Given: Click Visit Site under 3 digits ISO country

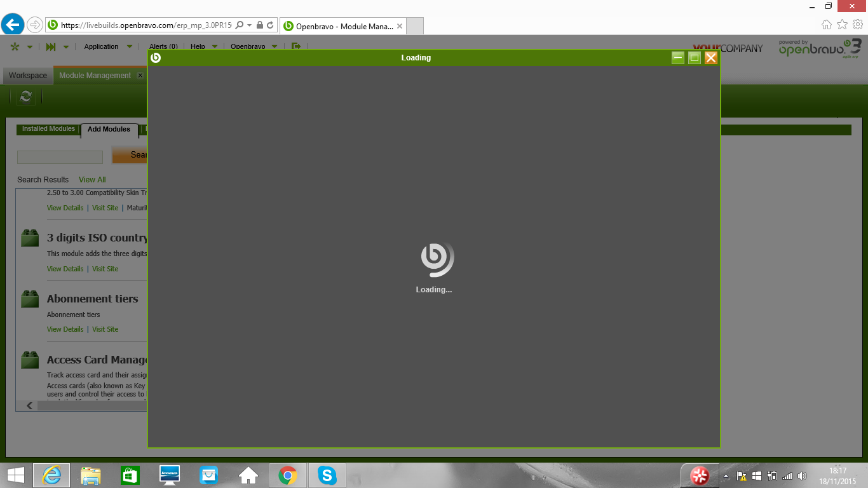Looking at the screenshot, I should [x=105, y=269].
